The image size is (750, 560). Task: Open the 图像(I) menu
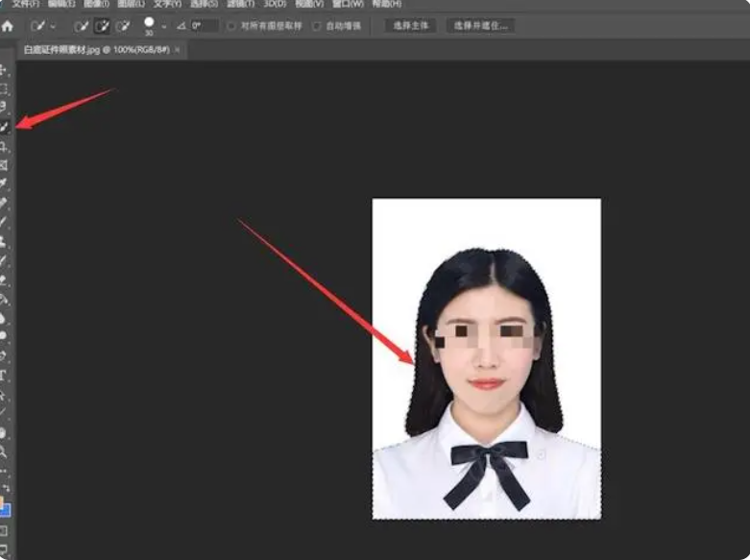pos(96,4)
